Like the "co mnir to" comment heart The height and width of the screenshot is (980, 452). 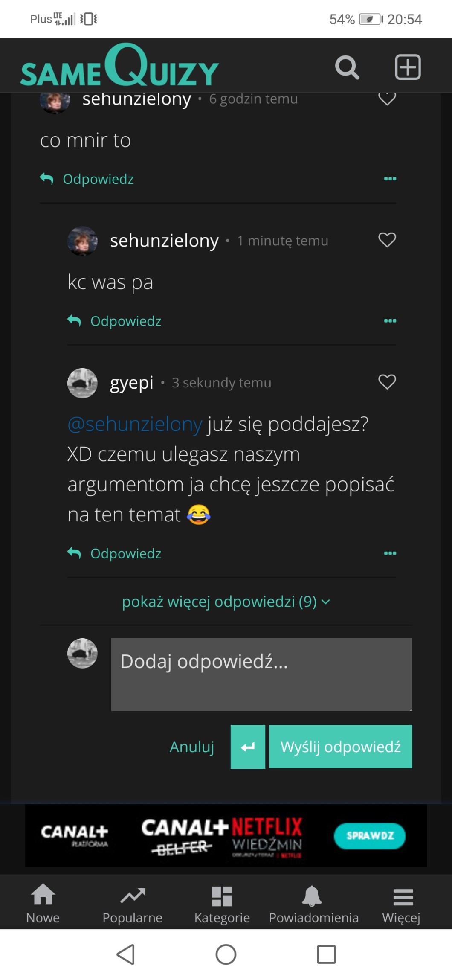[387, 99]
